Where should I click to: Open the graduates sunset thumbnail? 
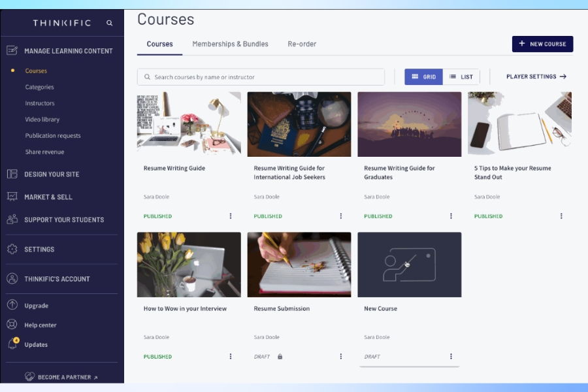[x=410, y=124]
